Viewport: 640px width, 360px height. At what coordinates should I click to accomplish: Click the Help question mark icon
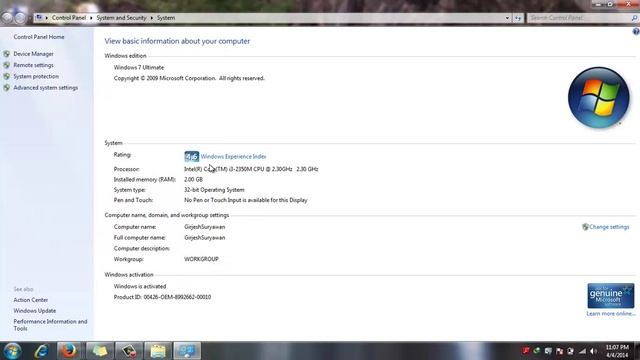pyautogui.click(x=636, y=31)
